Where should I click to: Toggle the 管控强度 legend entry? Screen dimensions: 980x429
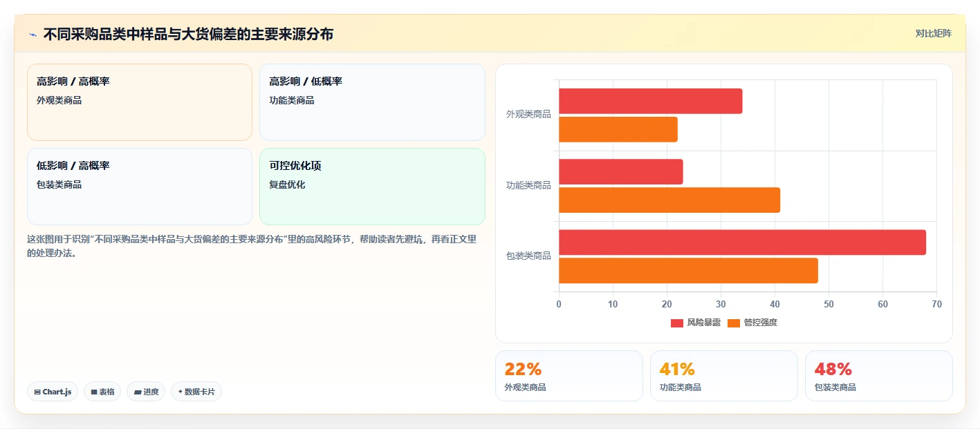click(x=752, y=323)
